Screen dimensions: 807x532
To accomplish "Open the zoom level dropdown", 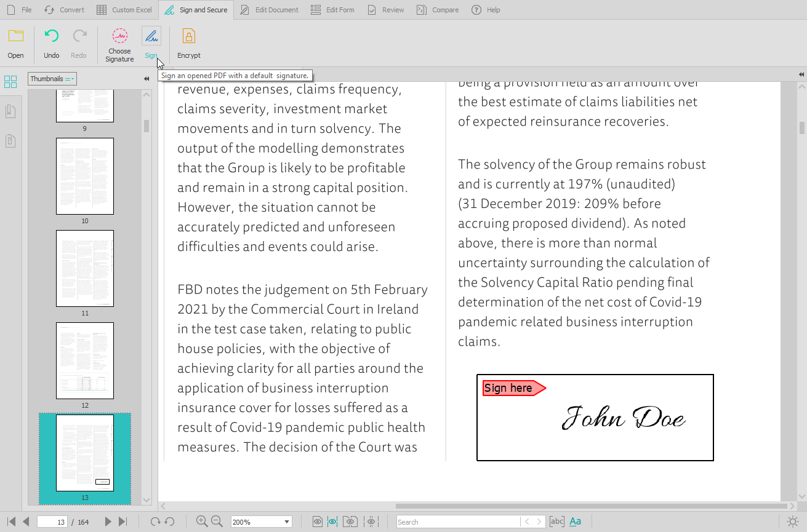I will click(x=261, y=521).
